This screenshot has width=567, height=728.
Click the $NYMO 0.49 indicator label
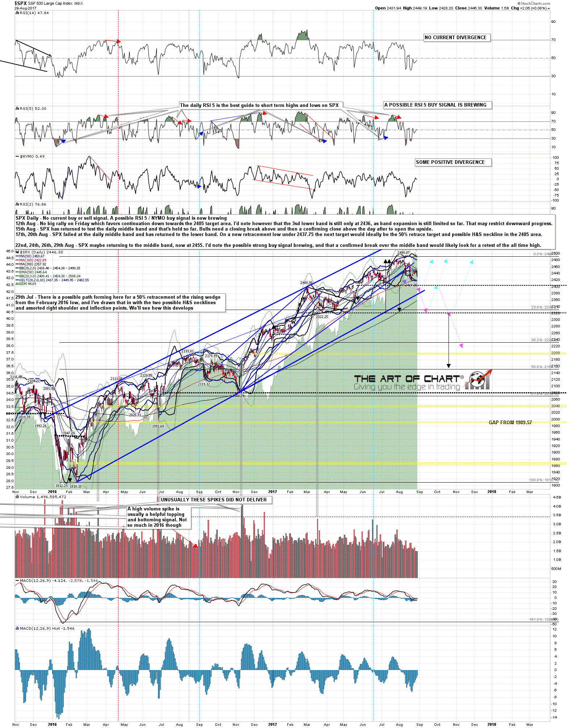(x=30, y=156)
